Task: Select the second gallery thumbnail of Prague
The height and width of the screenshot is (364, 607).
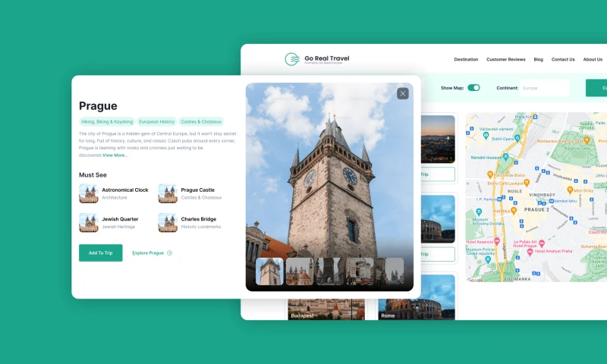Action: 299,271
